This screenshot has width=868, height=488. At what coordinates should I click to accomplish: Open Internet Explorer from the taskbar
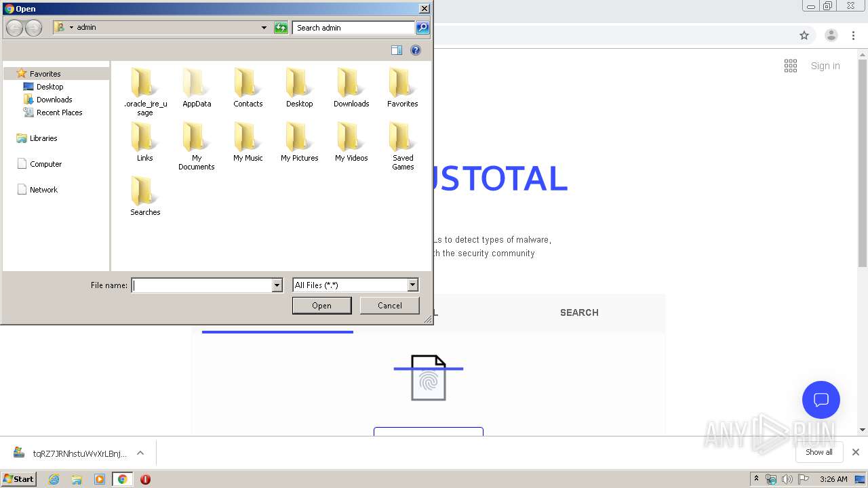click(54, 479)
